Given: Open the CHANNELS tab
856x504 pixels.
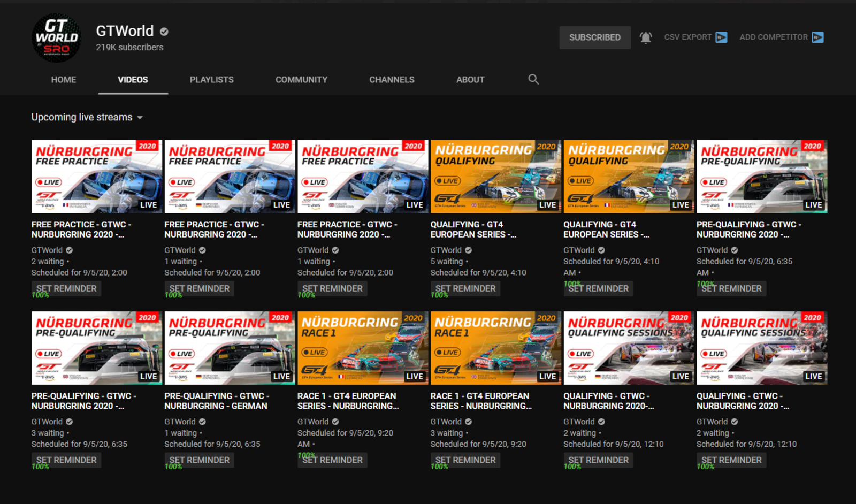Looking at the screenshot, I should 392,80.
